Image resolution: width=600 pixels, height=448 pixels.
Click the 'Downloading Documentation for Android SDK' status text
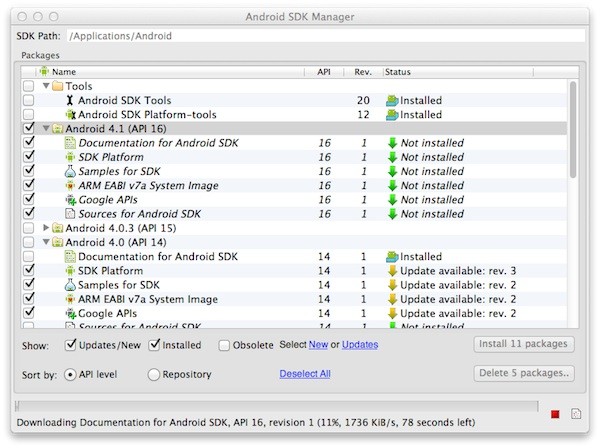(246, 422)
